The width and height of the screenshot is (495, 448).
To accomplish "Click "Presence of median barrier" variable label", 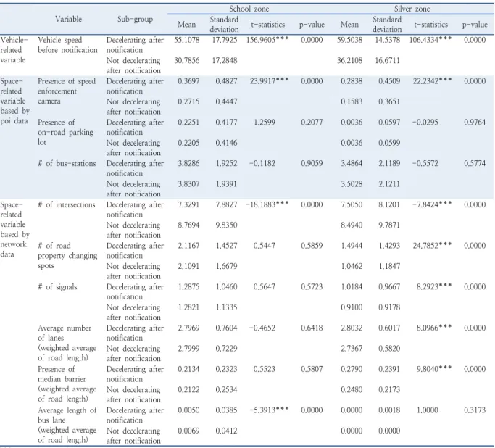I will 67,384.
